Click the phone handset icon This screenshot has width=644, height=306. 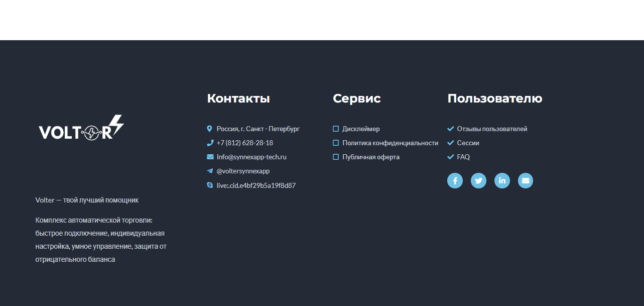pos(210,143)
